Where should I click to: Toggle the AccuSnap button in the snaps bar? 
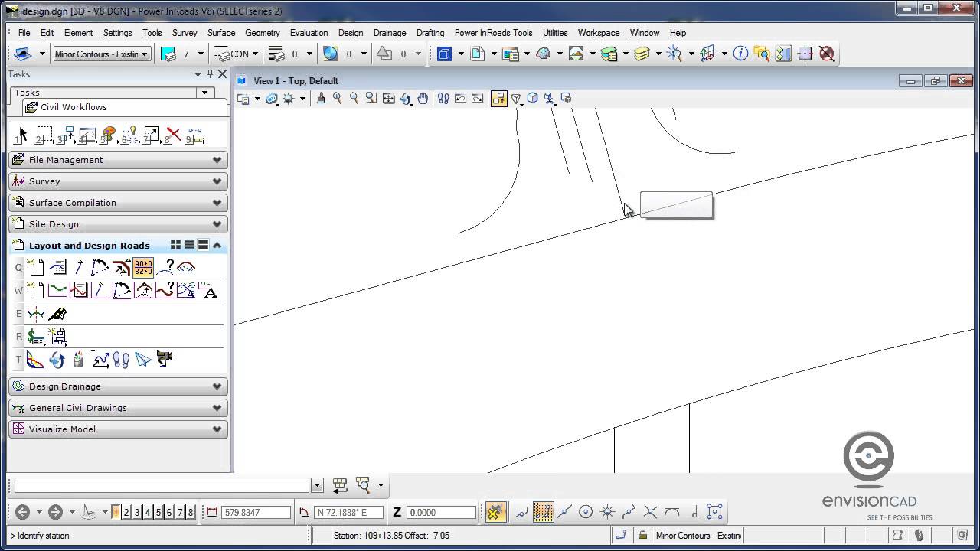click(x=495, y=512)
